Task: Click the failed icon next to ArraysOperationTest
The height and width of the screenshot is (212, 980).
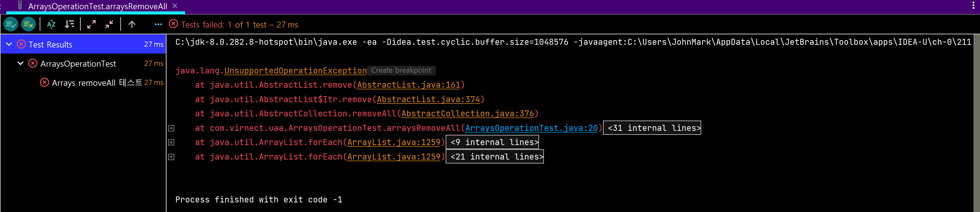Action: 33,64
